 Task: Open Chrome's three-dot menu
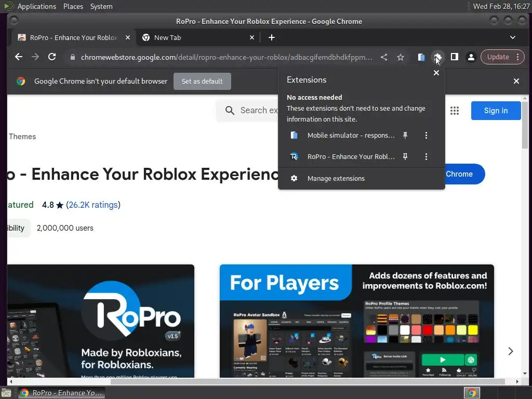pyautogui.click(x=518, y=57)
